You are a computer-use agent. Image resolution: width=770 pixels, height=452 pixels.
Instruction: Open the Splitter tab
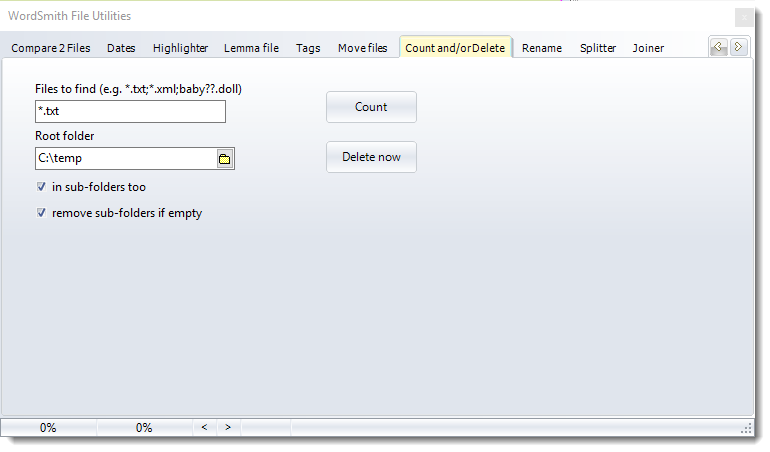point(598,48)
